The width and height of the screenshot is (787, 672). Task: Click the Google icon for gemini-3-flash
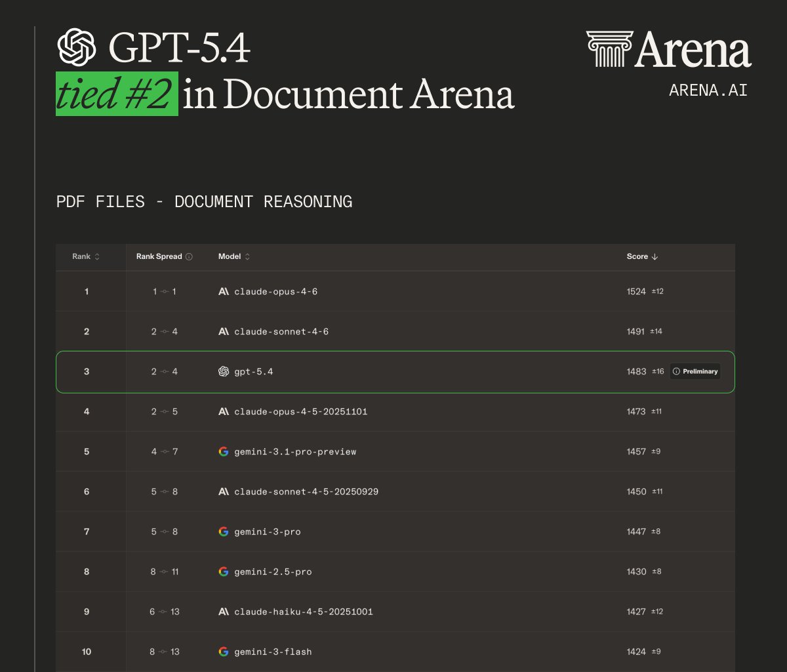[x=224, y=651]
